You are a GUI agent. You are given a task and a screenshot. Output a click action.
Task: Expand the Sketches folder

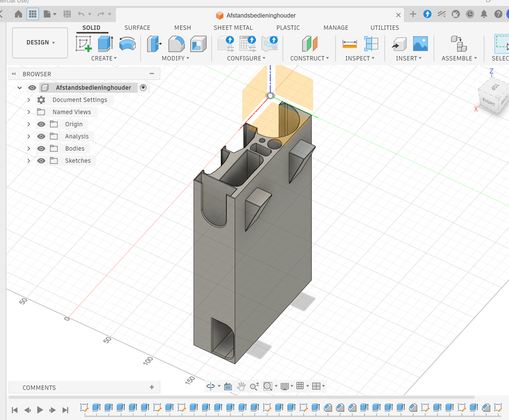[29, 160]
